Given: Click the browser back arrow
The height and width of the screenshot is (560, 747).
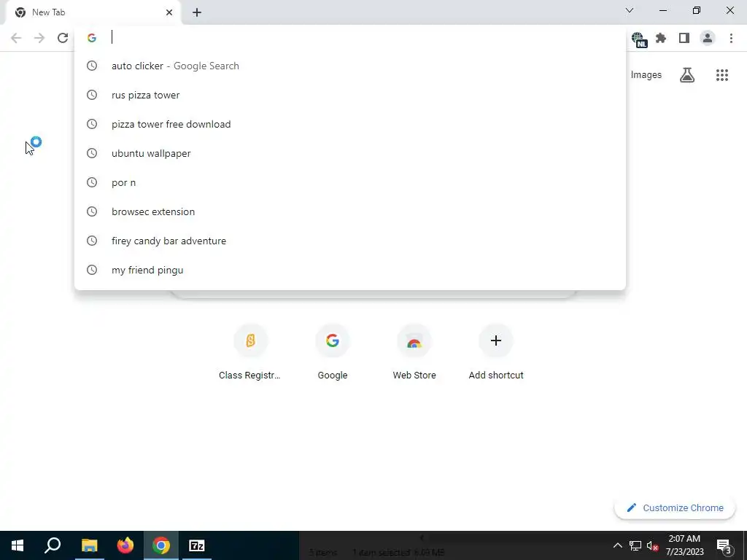Looking at the screenshot, I should click(x=16, y=38).
